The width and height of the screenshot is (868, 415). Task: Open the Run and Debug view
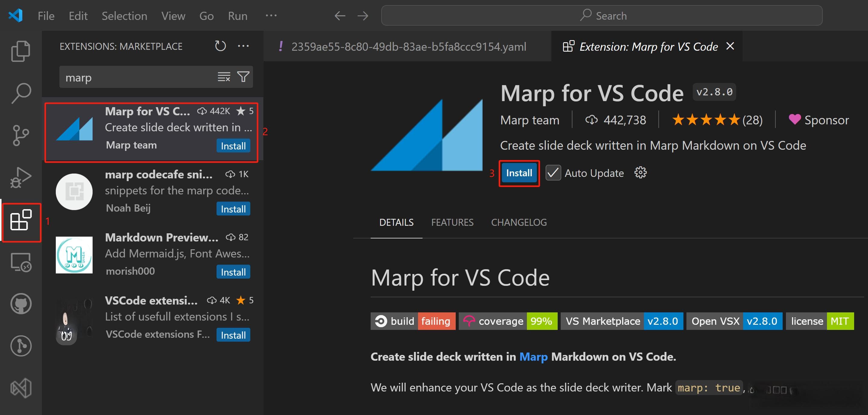point(21,177)
